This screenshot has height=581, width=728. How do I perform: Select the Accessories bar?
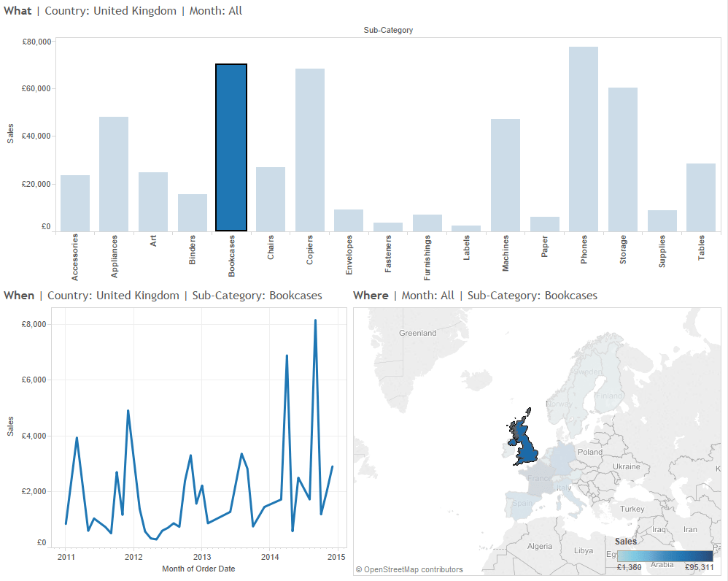pyautogui.click(x=75, y=203)
